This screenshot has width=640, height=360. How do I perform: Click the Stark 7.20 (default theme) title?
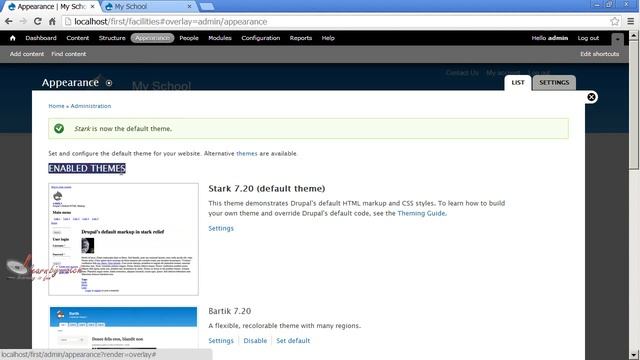click(x=267, y=189)
